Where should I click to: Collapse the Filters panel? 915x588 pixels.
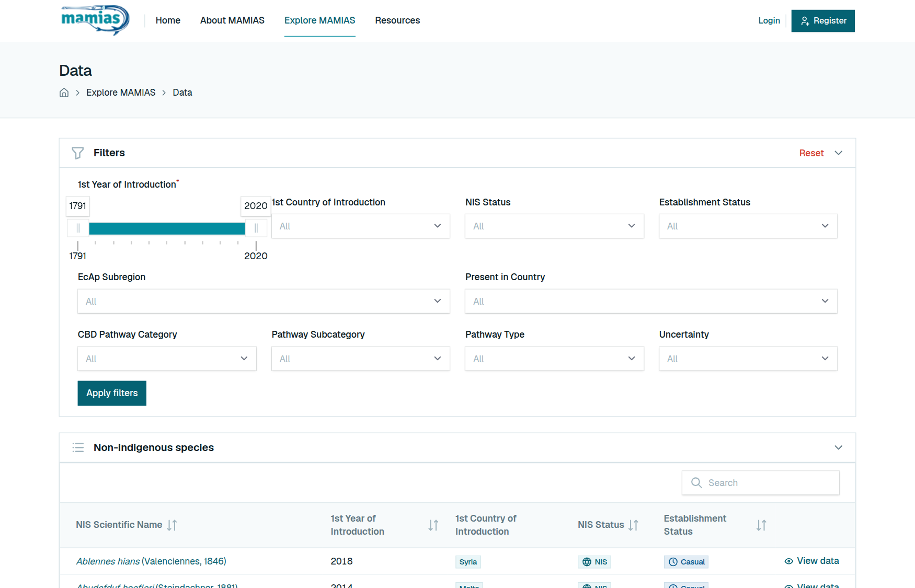(x=839, y=153)
